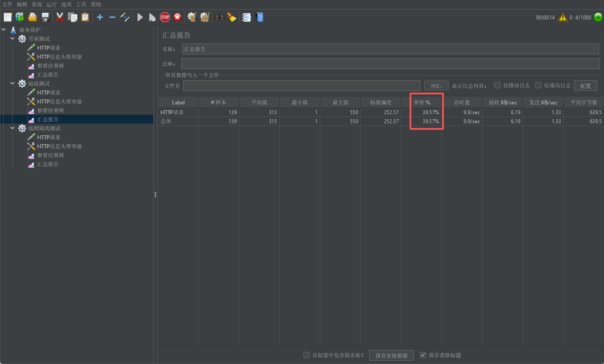Uncheck the 保存表格标题 checkbox
Viewport: 604px width, 364px height.
[x=423, y=355]
